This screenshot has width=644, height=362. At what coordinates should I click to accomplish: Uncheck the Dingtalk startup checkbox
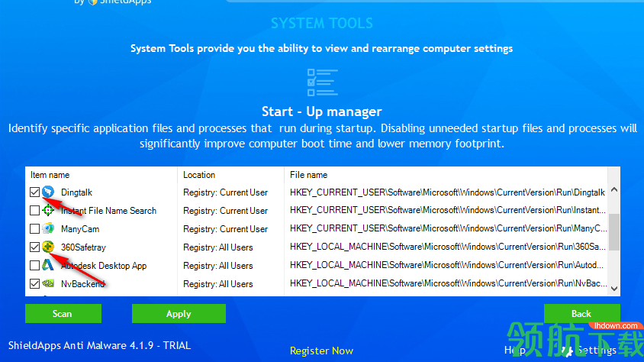point(35,192)
